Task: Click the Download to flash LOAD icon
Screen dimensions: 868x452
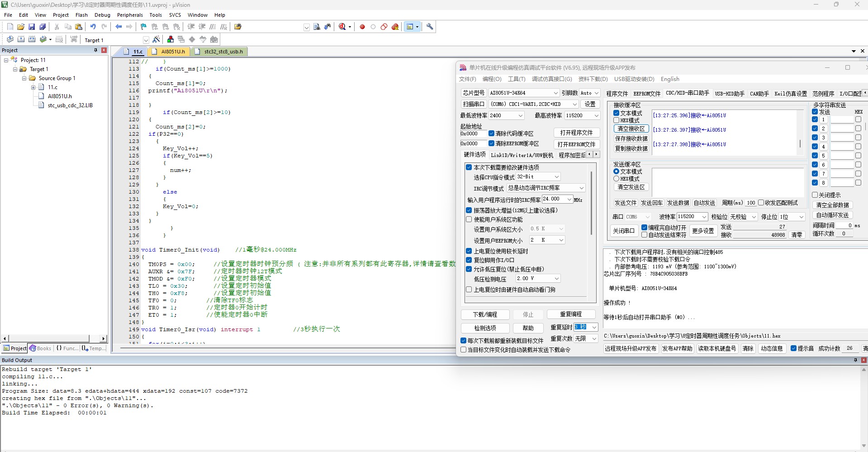Action: [x=74, y=39]
